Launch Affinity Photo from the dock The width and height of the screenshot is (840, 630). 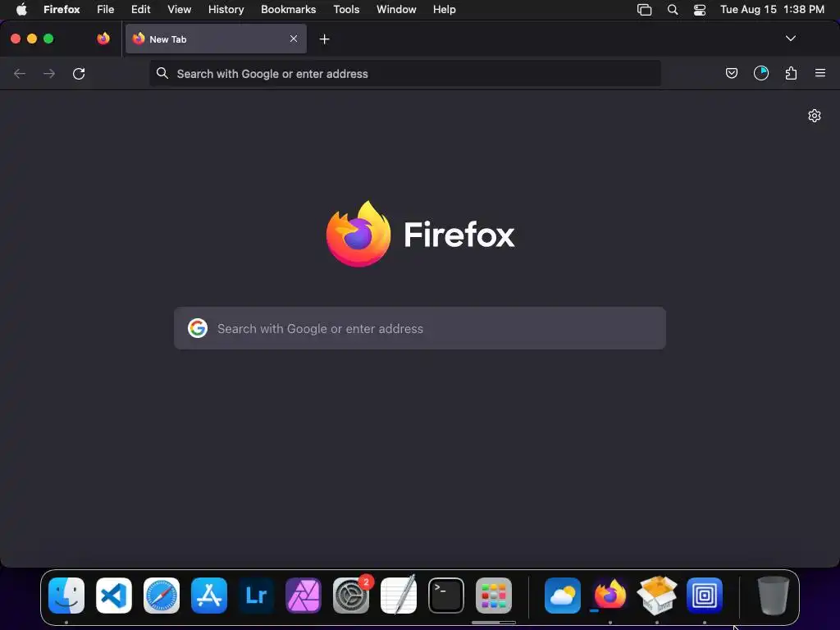(304, 596)
